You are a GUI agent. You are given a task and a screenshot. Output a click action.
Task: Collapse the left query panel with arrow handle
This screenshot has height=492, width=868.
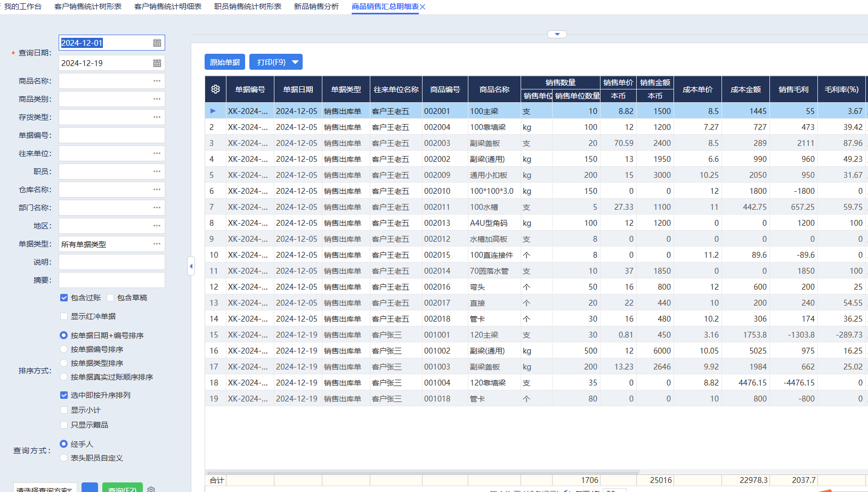click(191, 266)
